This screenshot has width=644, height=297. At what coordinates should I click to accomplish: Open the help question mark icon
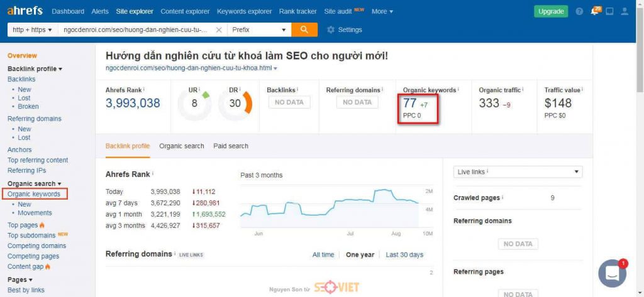pos(579,11)
